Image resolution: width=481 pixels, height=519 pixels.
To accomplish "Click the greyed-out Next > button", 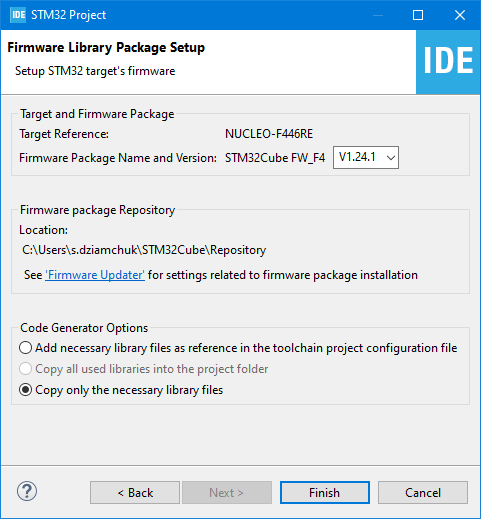I will 227,492.
